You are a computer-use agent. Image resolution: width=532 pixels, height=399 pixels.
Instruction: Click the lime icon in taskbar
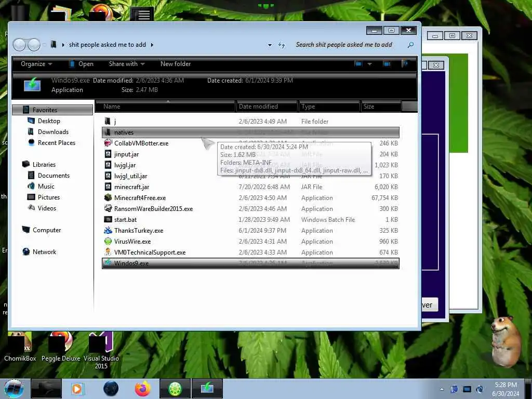click(x=175, y=389)
